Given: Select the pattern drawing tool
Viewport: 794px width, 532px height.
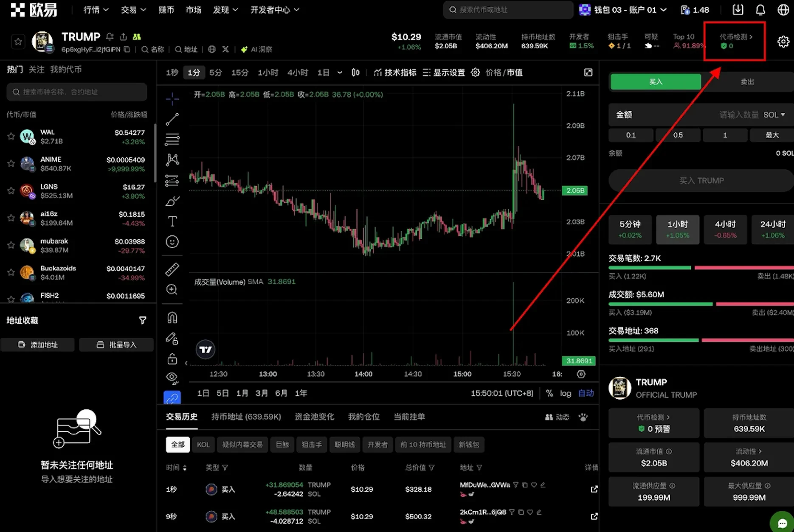Looking at the screenshot, I should 172,160.
